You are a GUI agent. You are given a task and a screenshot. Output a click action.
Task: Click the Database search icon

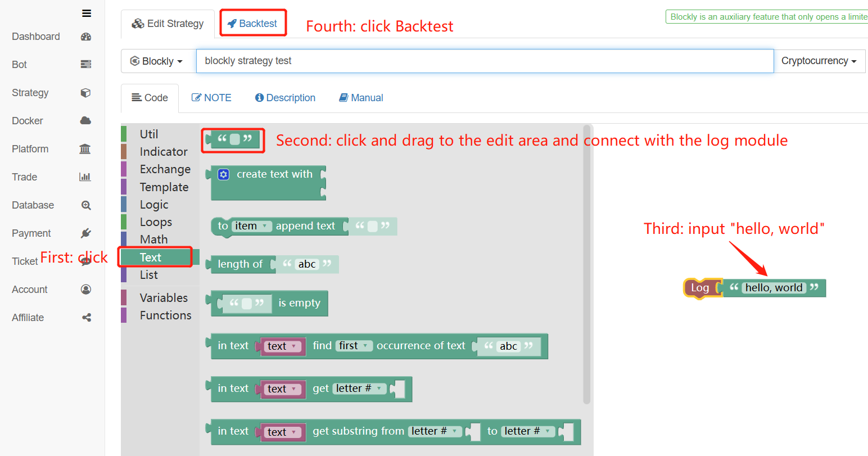click(x=86, y=205)
